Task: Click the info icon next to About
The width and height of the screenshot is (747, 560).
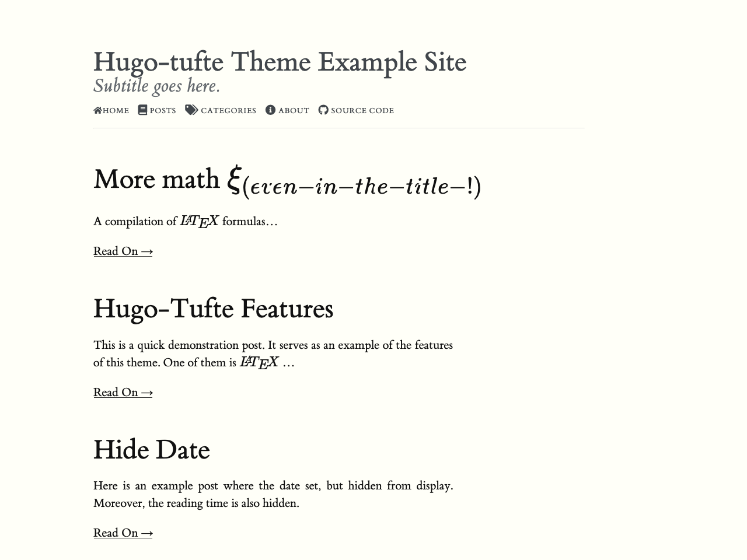Action: (270, 110)
